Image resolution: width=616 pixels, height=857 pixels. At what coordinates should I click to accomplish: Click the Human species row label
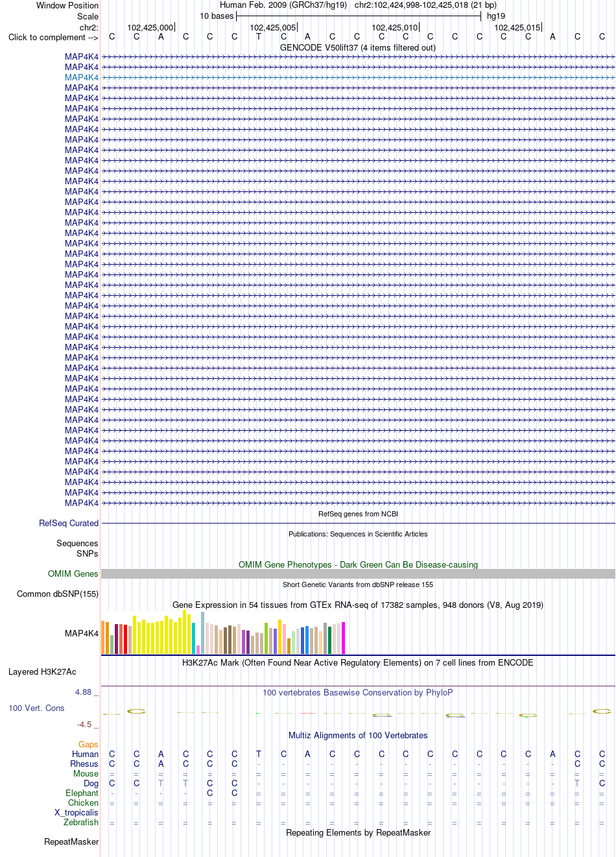85,754
